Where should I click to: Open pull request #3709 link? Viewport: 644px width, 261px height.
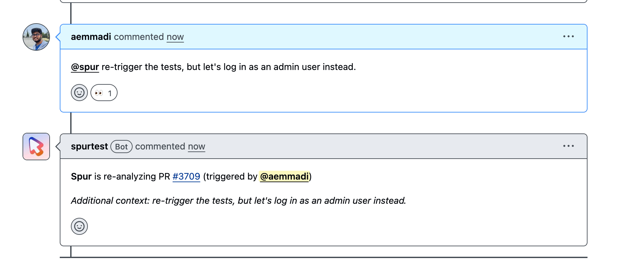point(186,176)
